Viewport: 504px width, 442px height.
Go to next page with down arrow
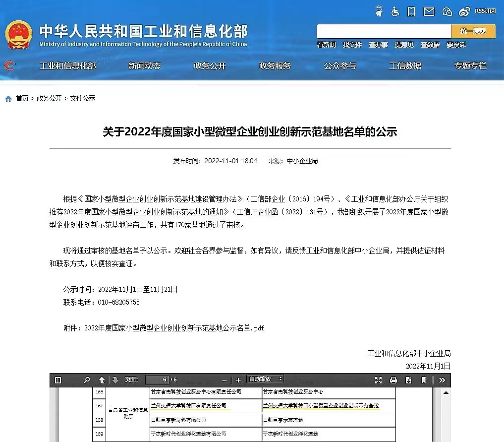pyautogui.click(x=115, y=380)
